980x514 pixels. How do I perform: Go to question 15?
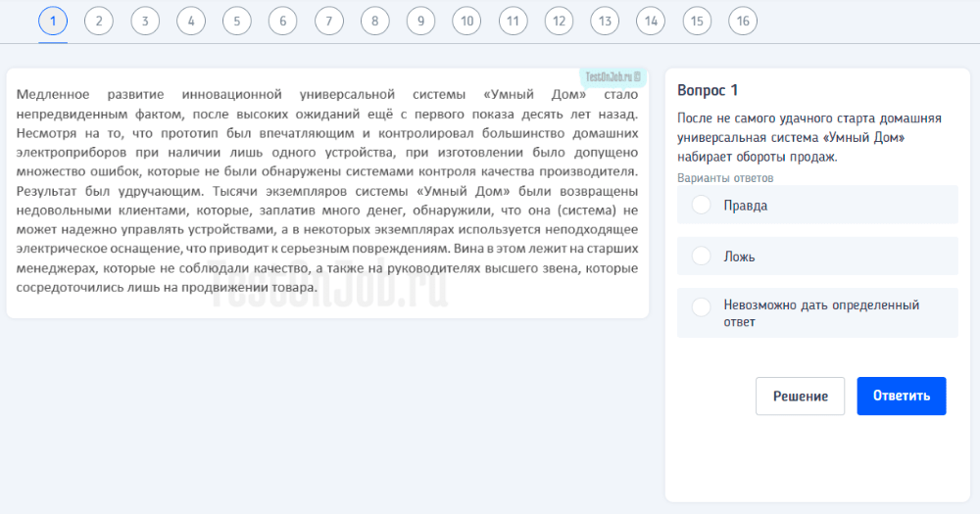pos(697,22)
